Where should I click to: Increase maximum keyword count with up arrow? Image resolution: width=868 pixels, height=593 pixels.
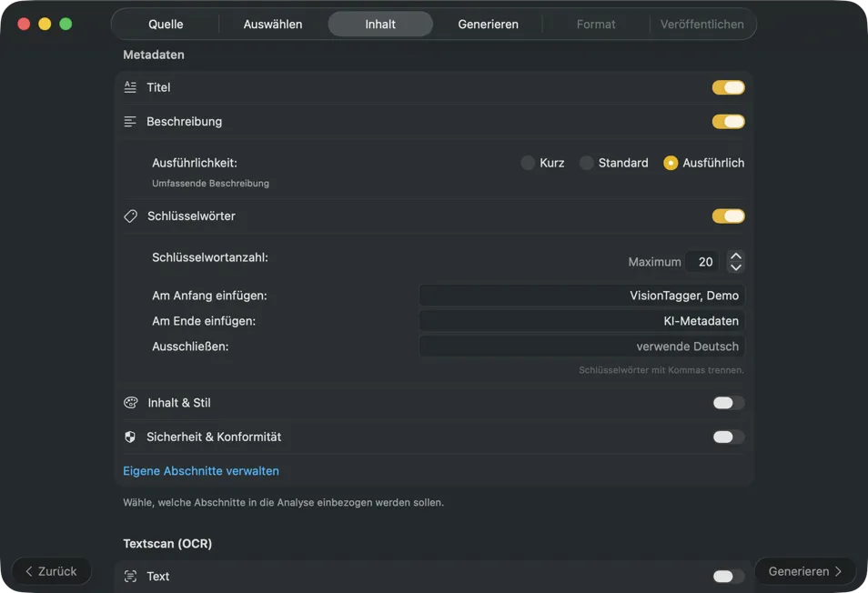(736, 256)
